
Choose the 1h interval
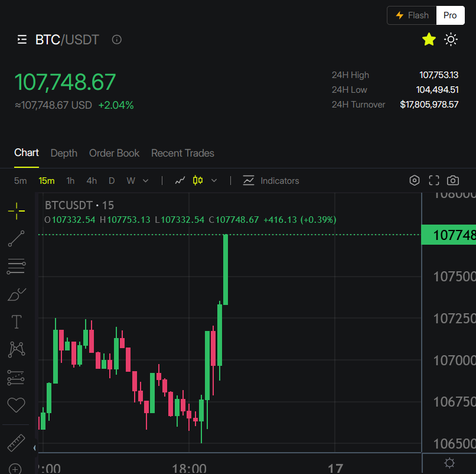tap(70, 181)
